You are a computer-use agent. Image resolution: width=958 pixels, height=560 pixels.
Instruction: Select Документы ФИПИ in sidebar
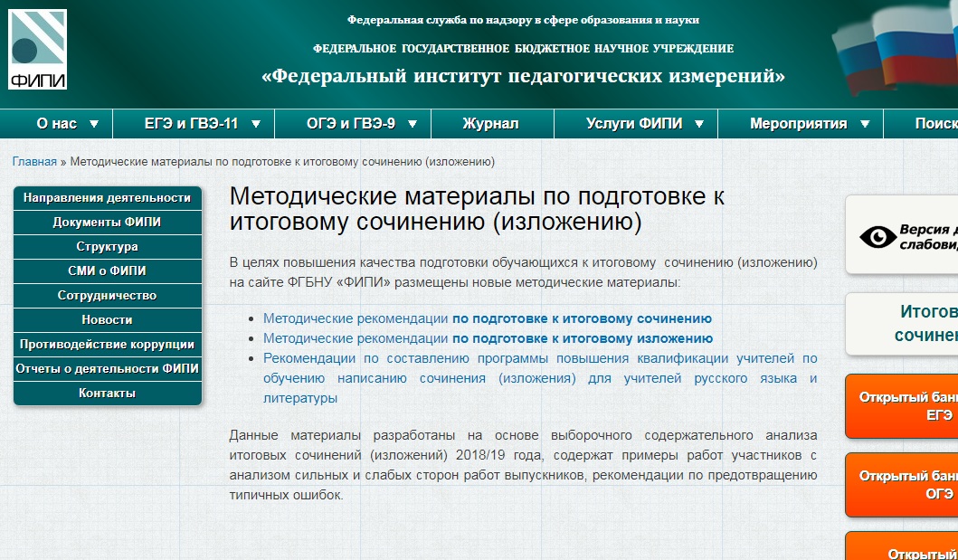pos(107,223)
